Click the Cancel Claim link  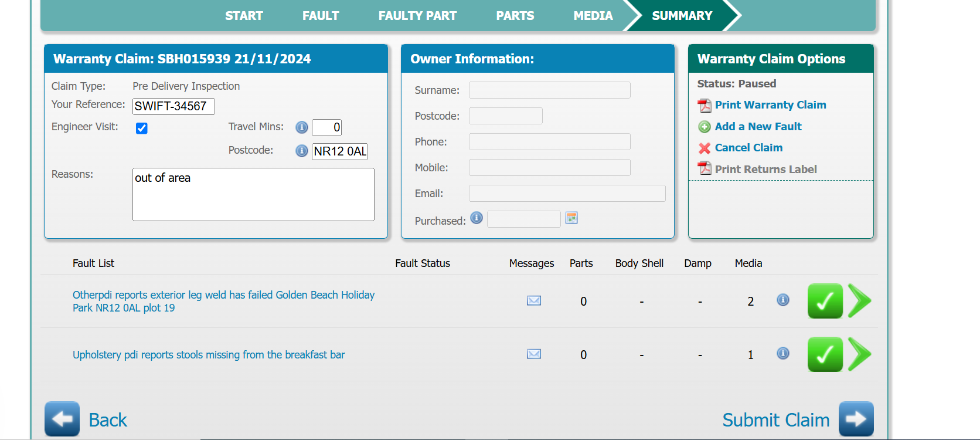pyautogui.click(x=749, y=148)
